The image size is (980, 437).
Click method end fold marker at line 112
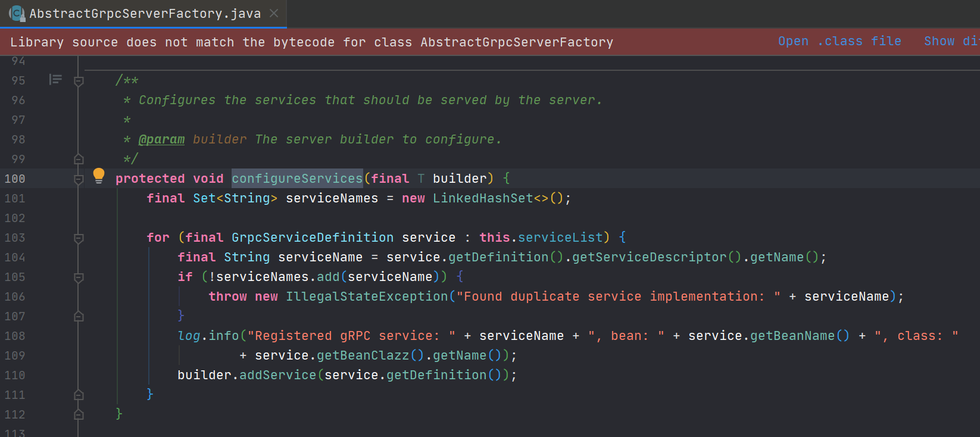tap(79, 414)
